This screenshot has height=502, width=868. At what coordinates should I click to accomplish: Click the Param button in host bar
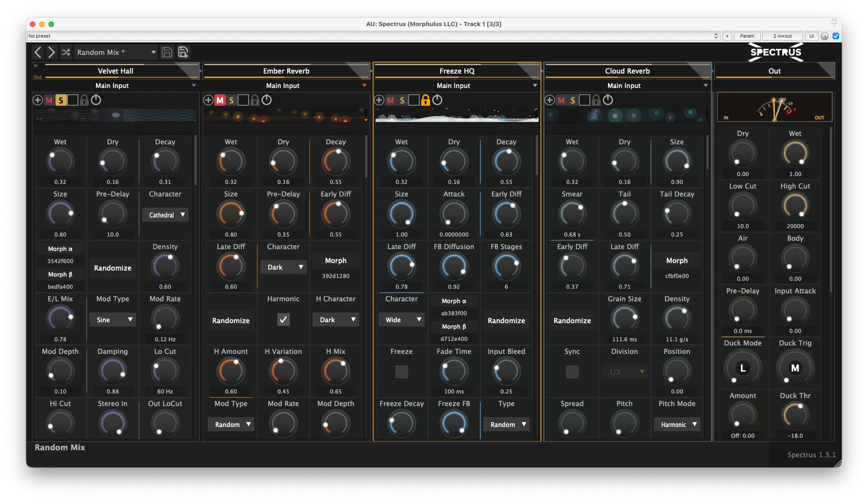(x=747, y=36)
